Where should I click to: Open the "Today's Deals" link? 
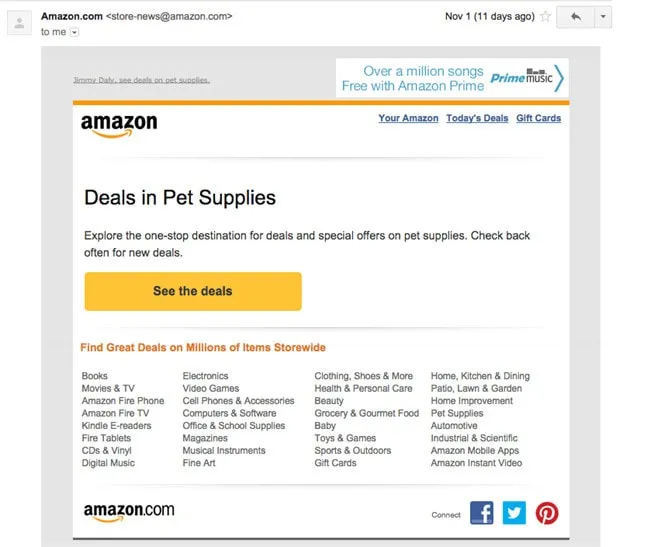coord(477,118)
